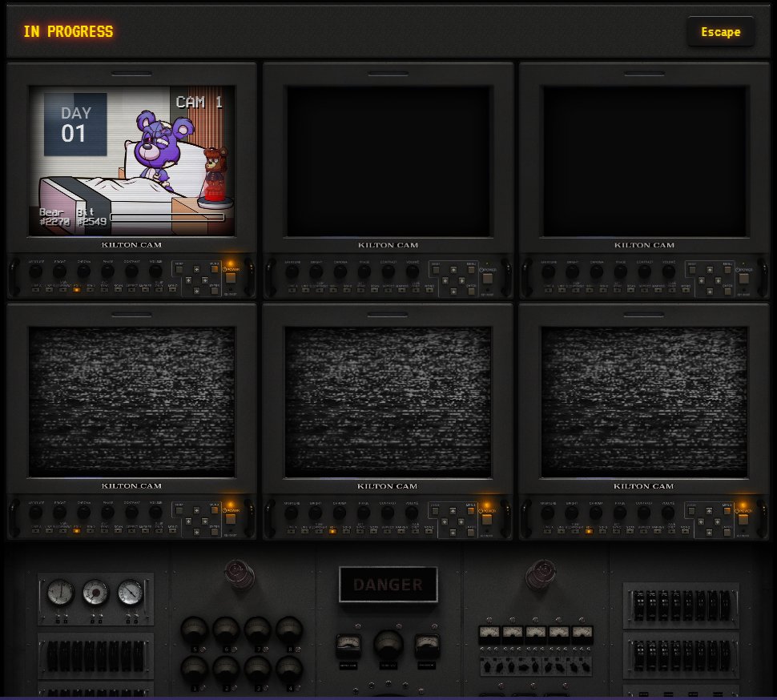Click the down arrow on bottom-middle monitor
Viewport: 777px width, 700px height.
pyautogui.click(x=453, y=532)
